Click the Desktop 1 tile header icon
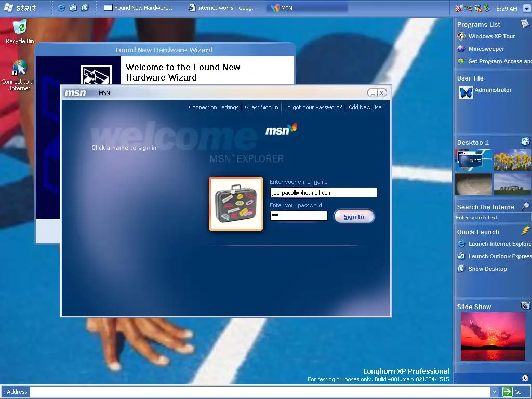Screen dimensions: 532x399 [525, 141]
